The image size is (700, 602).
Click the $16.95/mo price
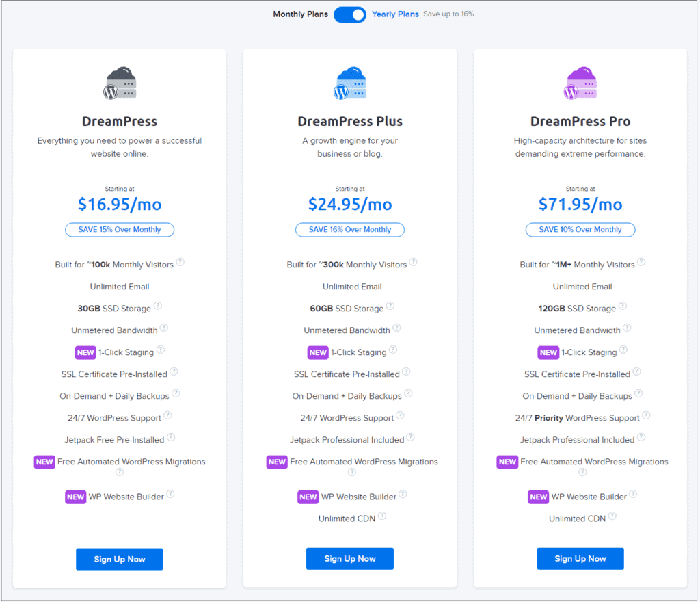click(x=120, y=205)
